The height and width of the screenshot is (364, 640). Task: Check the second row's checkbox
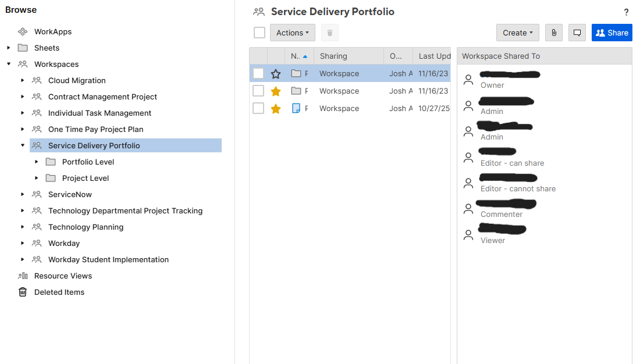click(x=258, y=91)
